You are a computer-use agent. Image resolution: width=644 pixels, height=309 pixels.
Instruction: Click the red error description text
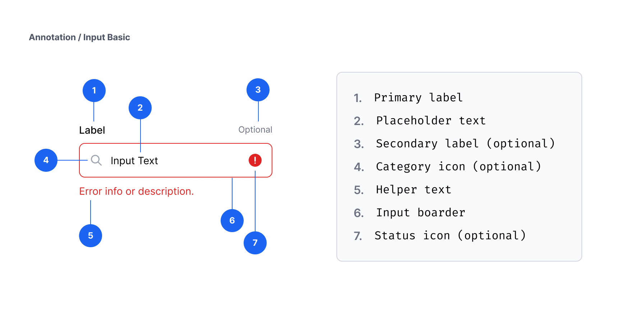(137, 192)
